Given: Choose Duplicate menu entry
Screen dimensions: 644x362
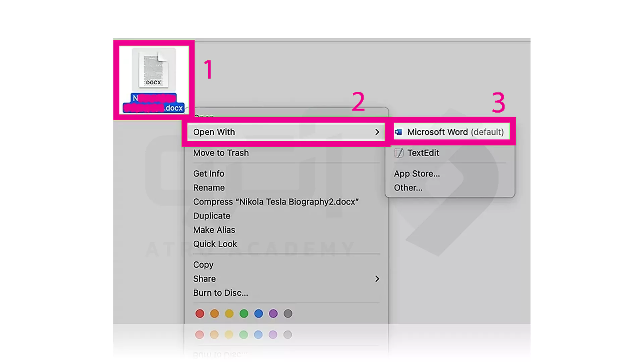Looking at the screenshot, I should [x=212, y=216].
